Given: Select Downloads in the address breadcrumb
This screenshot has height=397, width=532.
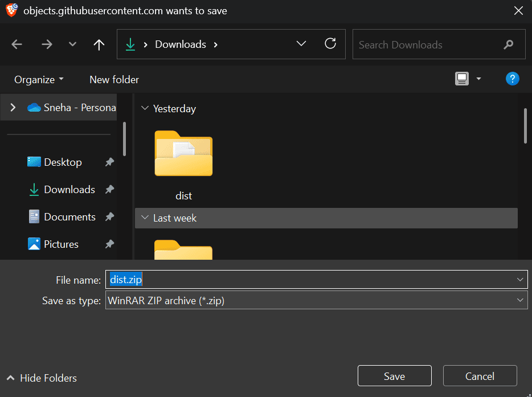Looking at the screenshot, I should [181, 44].
